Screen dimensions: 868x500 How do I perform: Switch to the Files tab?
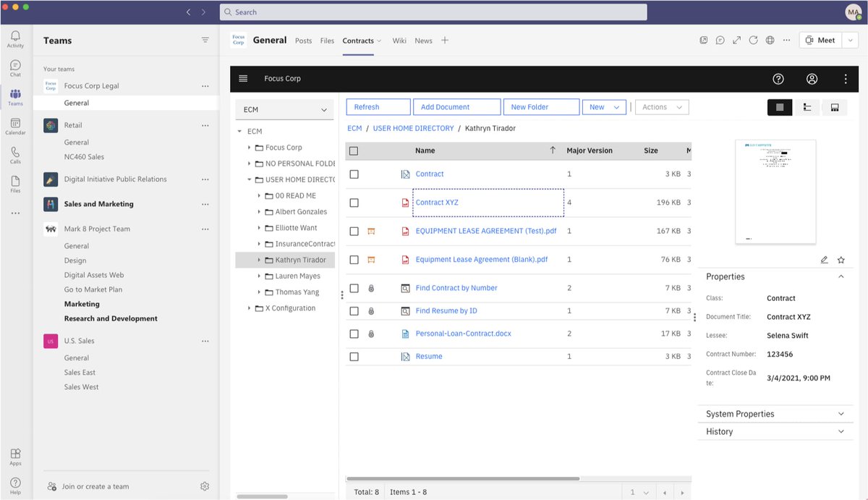click(x=328, y=41)
